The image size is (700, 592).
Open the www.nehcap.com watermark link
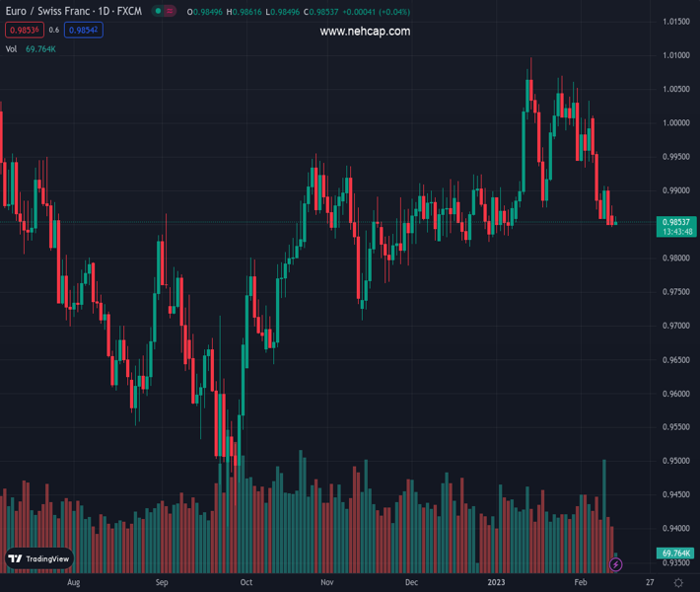(x=365, y=32)
